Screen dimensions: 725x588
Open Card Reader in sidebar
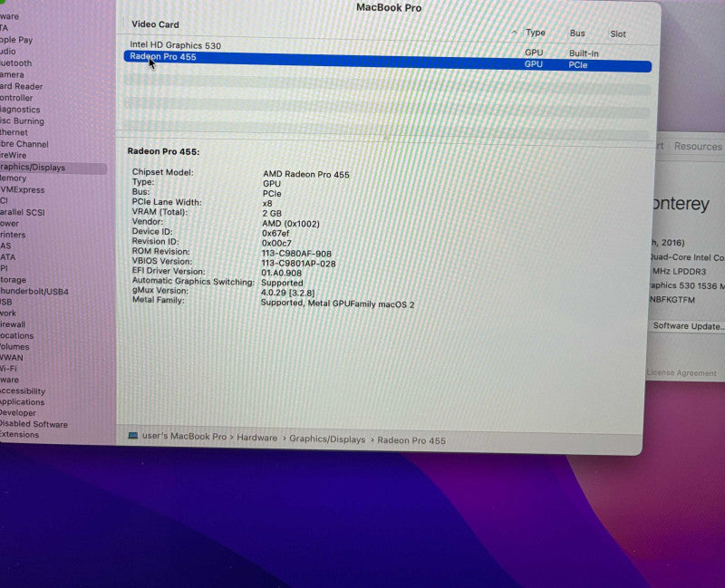[21, 86]
